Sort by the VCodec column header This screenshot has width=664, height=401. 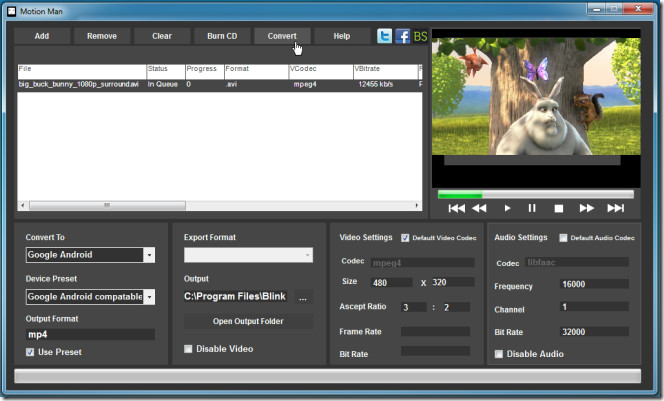coord(321,72)
